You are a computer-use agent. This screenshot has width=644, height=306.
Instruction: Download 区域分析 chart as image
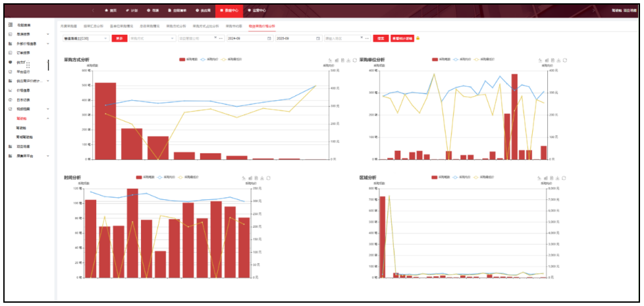[558, 178]
